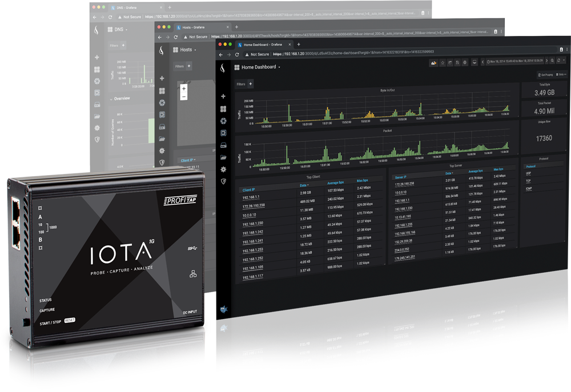Add a filter with plus in DNS window
This screenshot has height=392, width=571.
click(123, 45)
